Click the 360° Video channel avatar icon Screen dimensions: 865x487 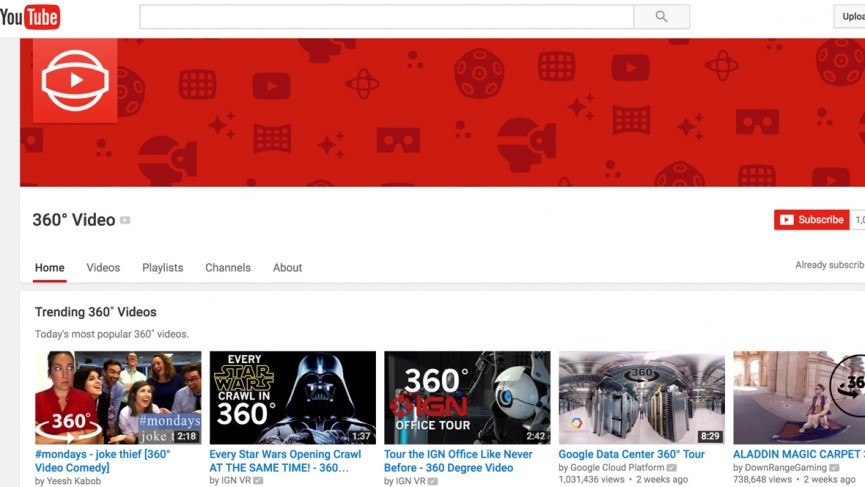(75, 80)
